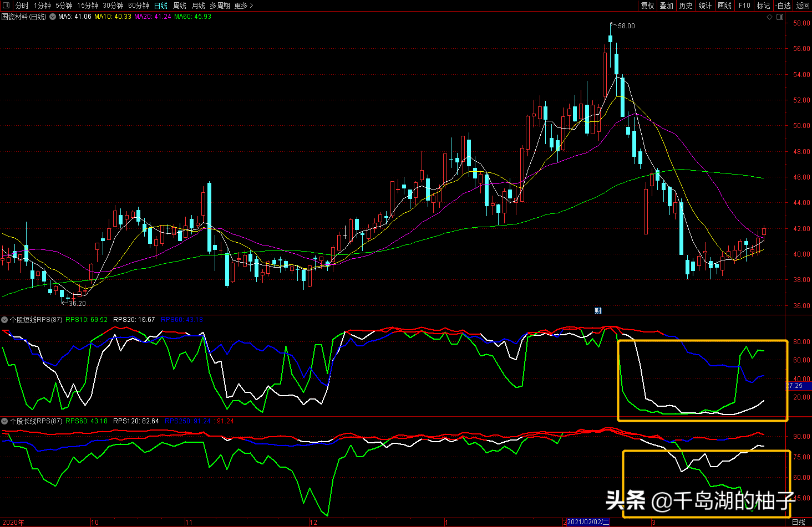Open the 多周期 multi-period view
Screen dimensions: 812x527
click(x=220, y=6)
